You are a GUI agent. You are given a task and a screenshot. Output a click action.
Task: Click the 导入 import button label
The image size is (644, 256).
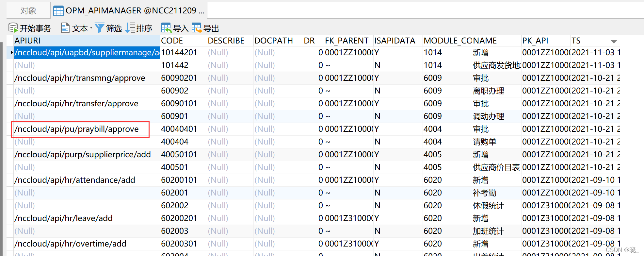pyautogui.click(x=181, y=28)
